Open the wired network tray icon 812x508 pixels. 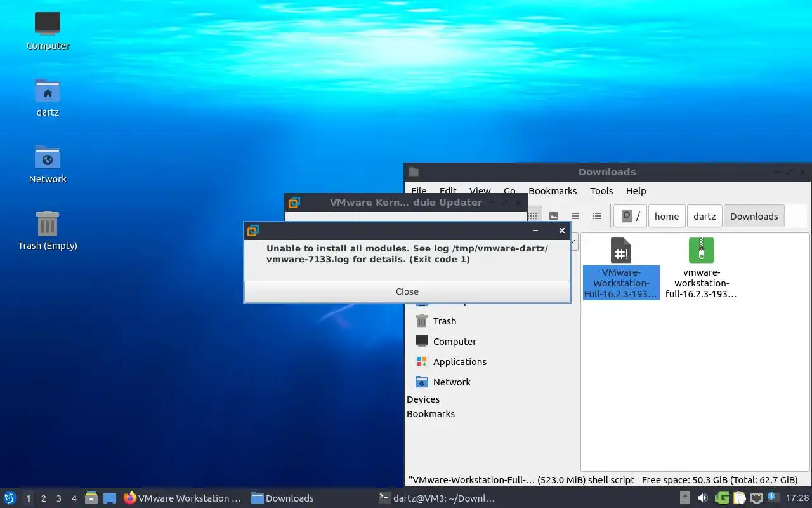pyautogui.click(x=756, y=498)
